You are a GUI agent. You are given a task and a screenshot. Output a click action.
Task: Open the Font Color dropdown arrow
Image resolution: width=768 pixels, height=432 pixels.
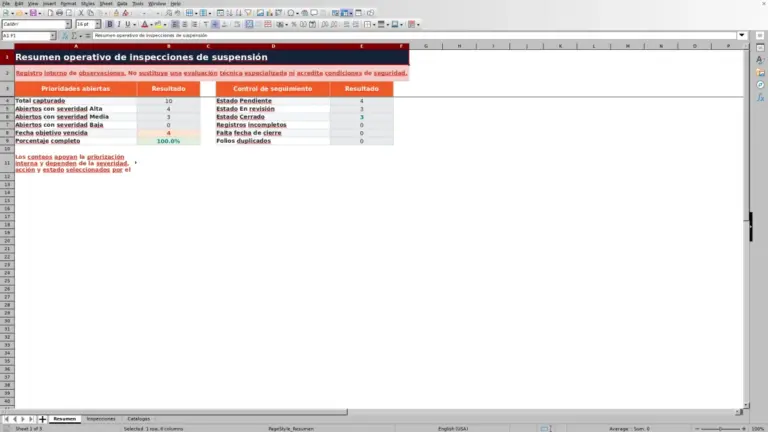(151, 24)
